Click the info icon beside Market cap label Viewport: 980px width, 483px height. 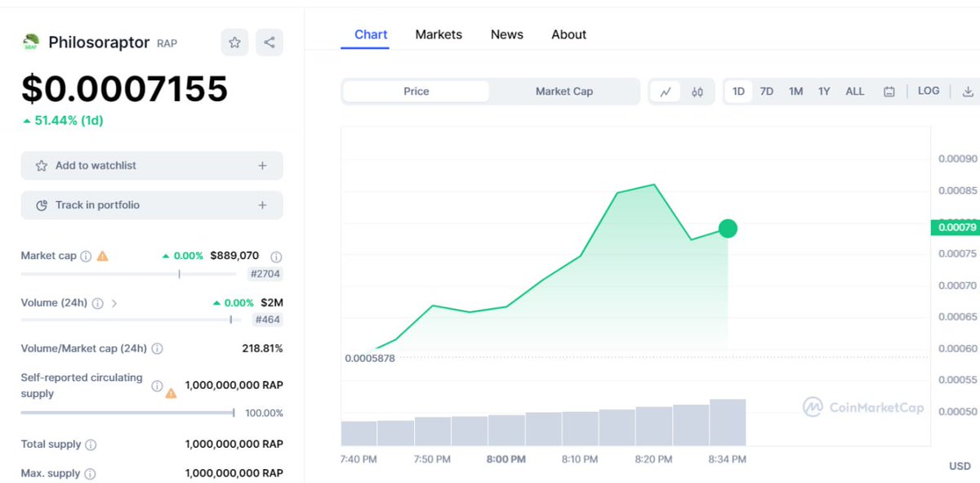coord(86,256)
